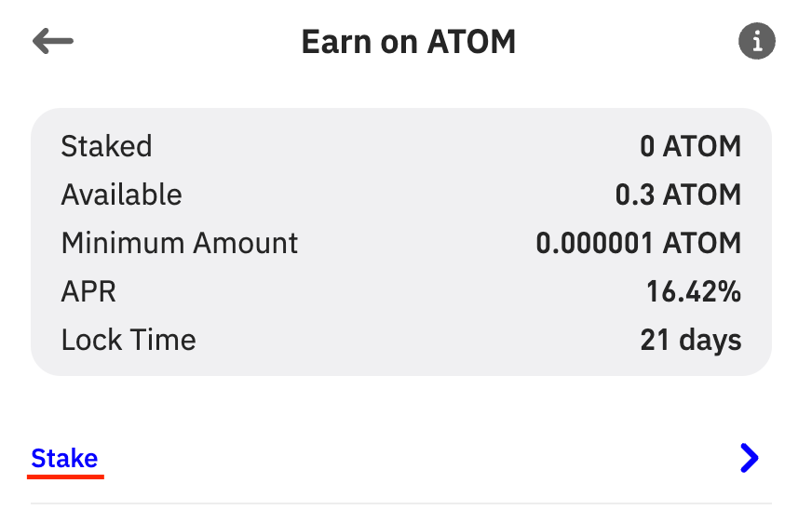Screen dimensions: 812x510
Task: Click the back arrow icon
Action: pyautogui.click(x=52, y=42)
